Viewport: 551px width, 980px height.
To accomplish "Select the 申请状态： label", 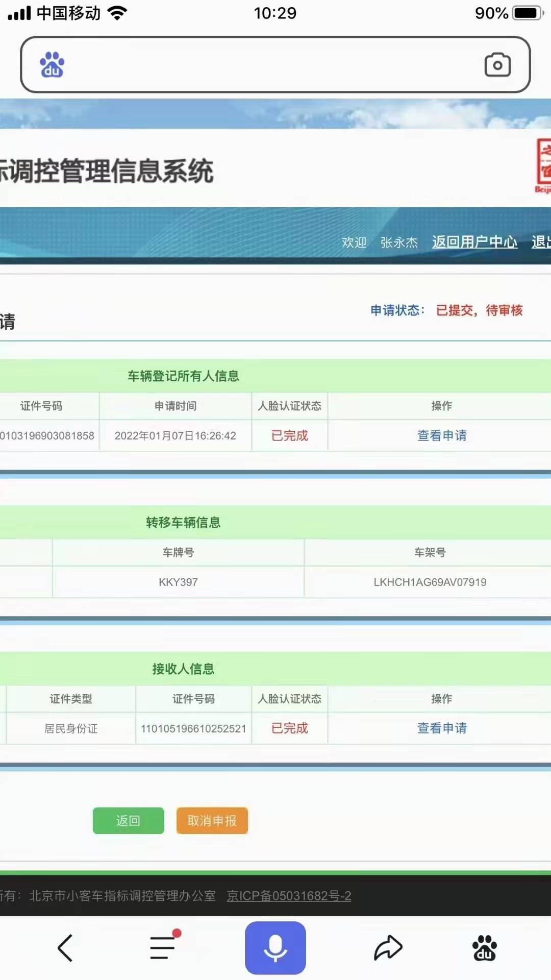I will (397, 310).
